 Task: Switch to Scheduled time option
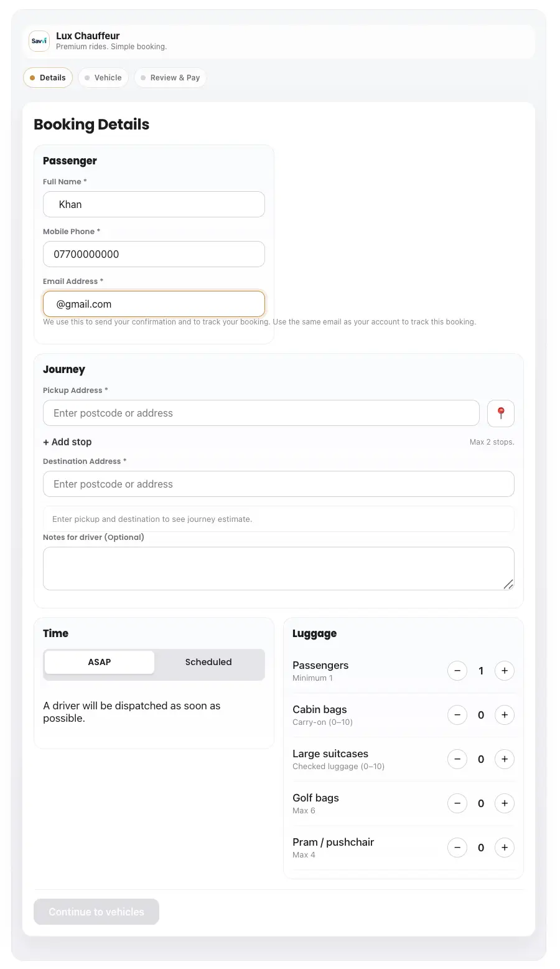(x=208, y=662)
